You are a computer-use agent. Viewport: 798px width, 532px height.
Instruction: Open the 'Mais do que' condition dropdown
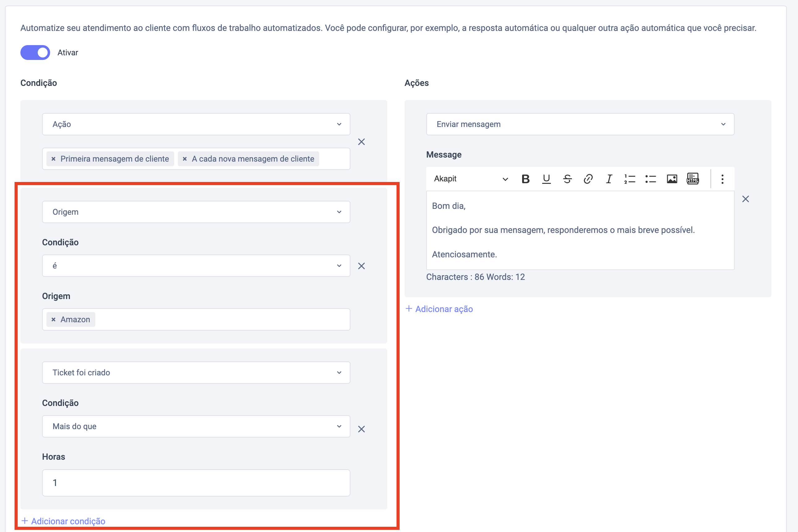point(196,426)
